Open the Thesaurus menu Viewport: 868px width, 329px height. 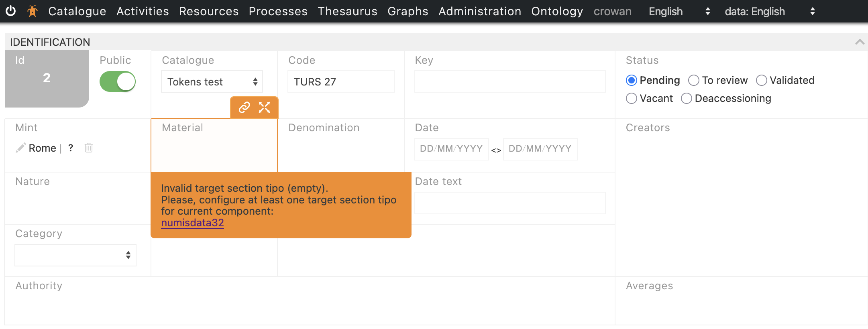tap(347, 11)
